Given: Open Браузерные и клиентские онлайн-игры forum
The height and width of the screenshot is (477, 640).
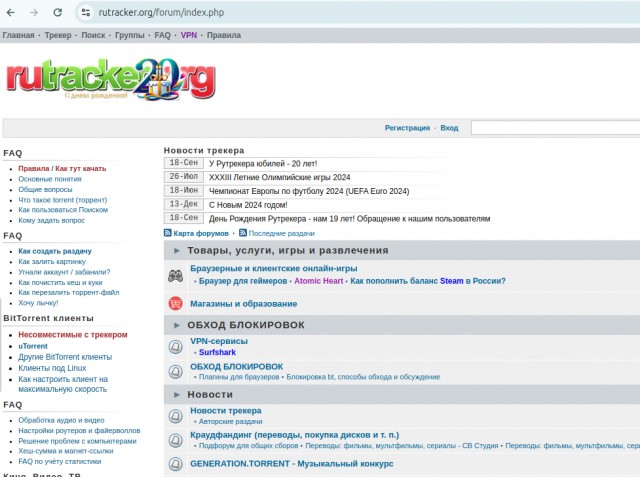Looking at the screenshot, I should [x=273, y=268].
